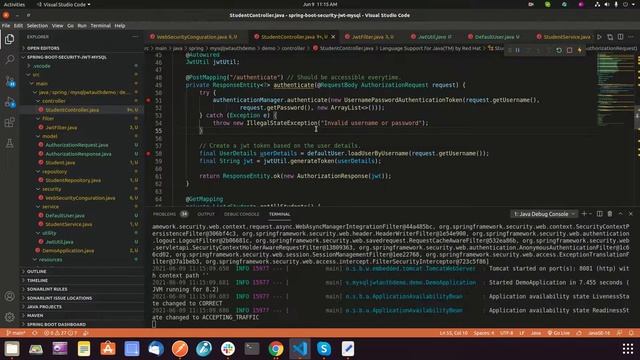Expand the Outline section
Viewport: 640px width, 360px height.
click(36, 271)
